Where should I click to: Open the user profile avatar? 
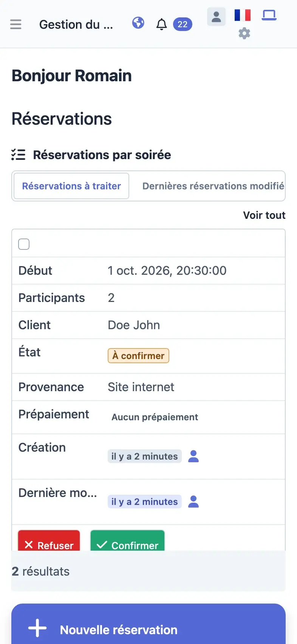pyautogui.click(x=217, y=17)
